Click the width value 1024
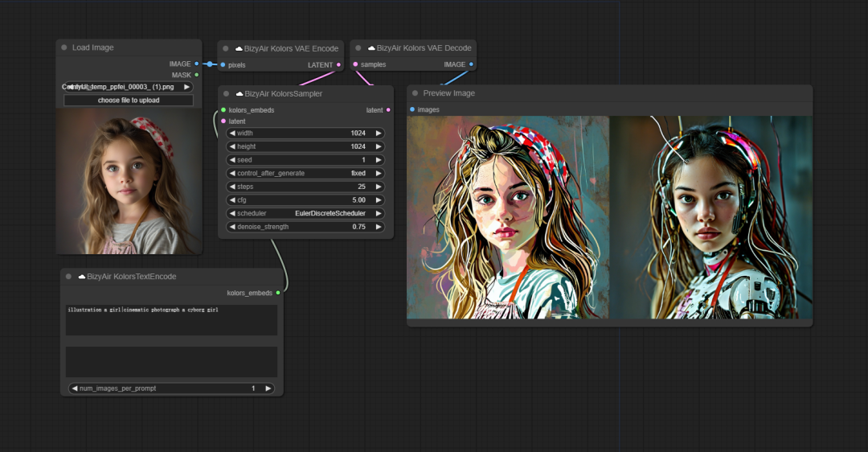Viewport: 868px width, 452px height. (358, 133)
